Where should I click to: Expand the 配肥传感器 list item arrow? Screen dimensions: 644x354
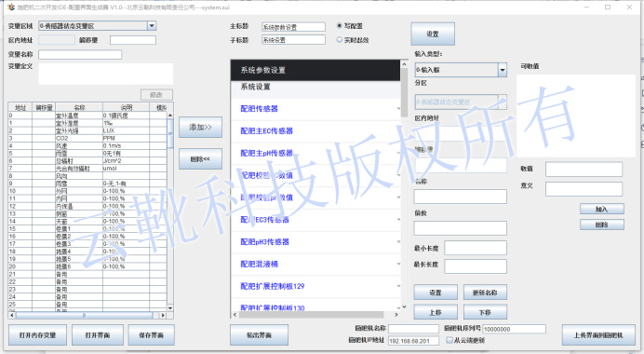coord(398,109)
